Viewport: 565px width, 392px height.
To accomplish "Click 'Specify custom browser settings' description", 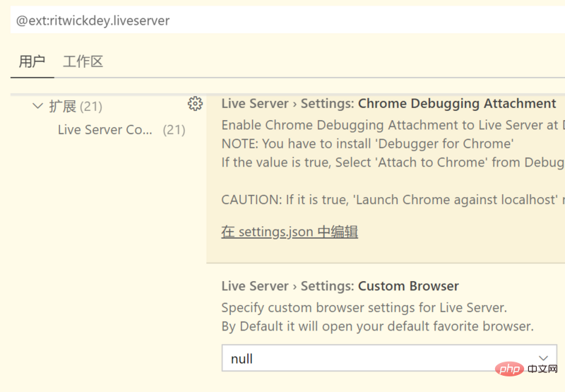I will coord(364,308).
